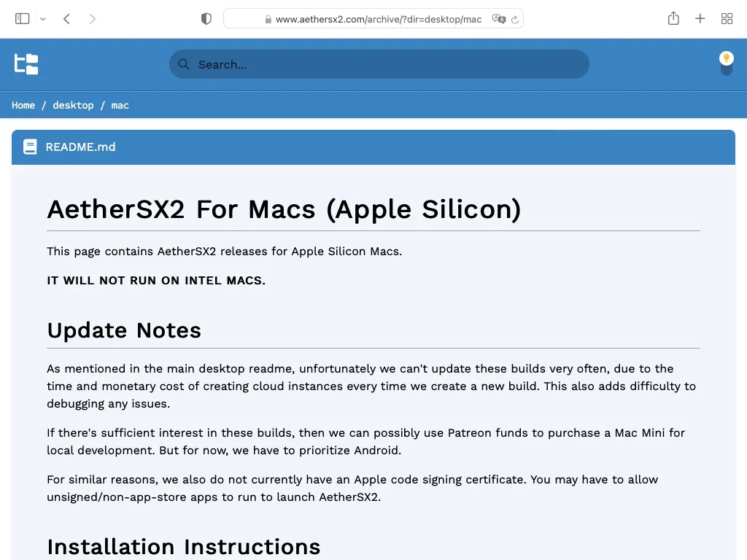Click the forward navigation arrow
The width and height of the screenshot is (747, 560).
(x=93, y=18)
